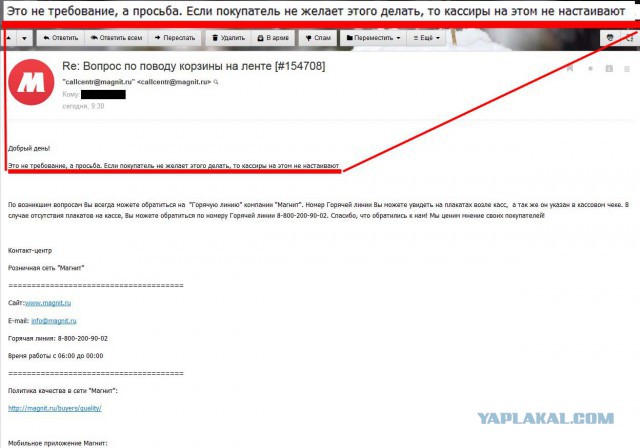Search by sender magnifier icon

216,82
